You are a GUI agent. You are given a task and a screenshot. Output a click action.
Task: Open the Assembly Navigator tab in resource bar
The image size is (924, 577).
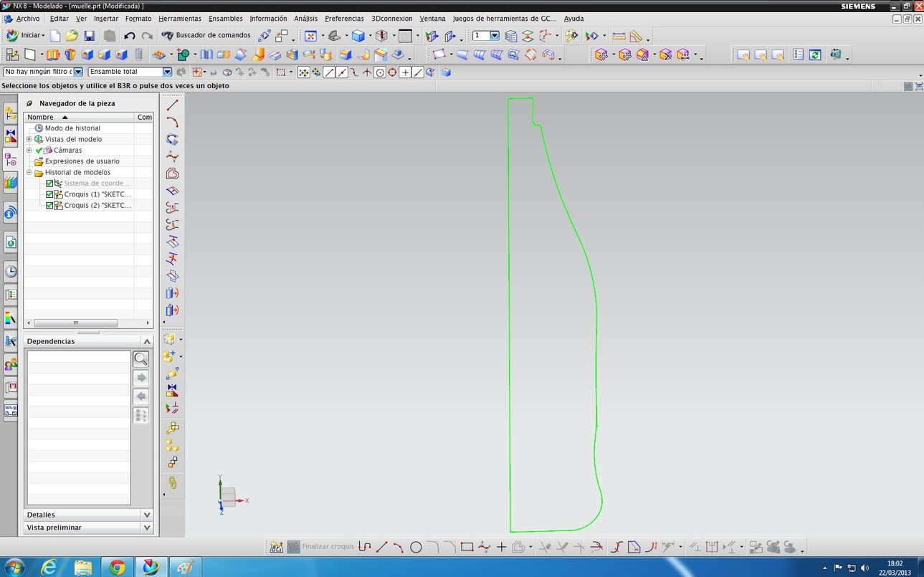[10, 112]
